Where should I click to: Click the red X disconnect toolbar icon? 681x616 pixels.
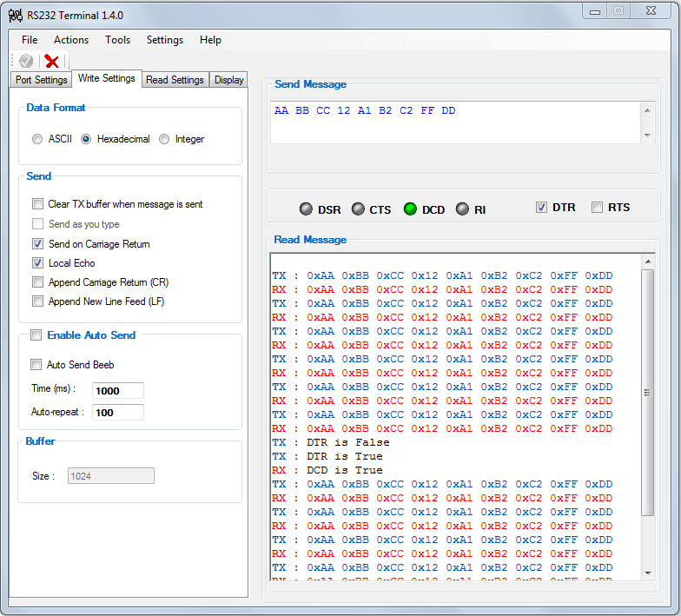coord(52,61)
